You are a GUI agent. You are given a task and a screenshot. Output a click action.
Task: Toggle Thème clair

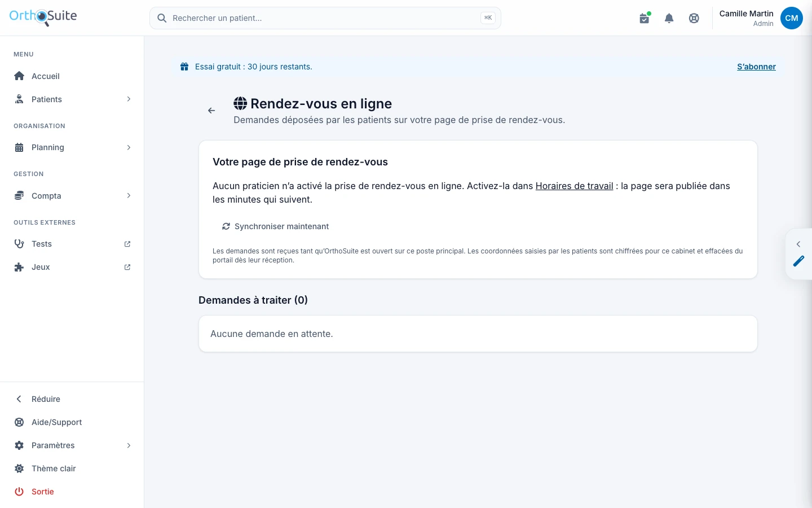72,468
